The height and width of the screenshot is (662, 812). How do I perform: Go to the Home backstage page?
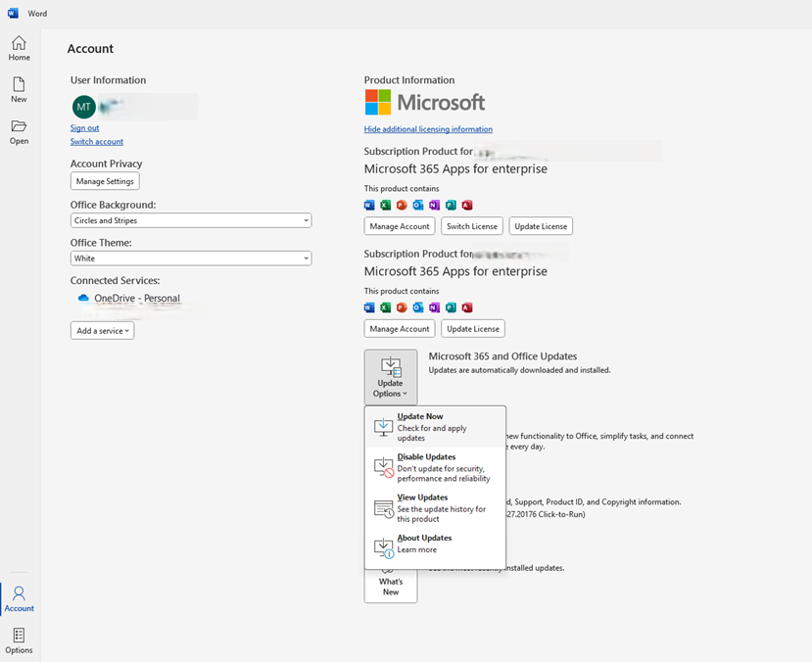[x=20, y=48]
